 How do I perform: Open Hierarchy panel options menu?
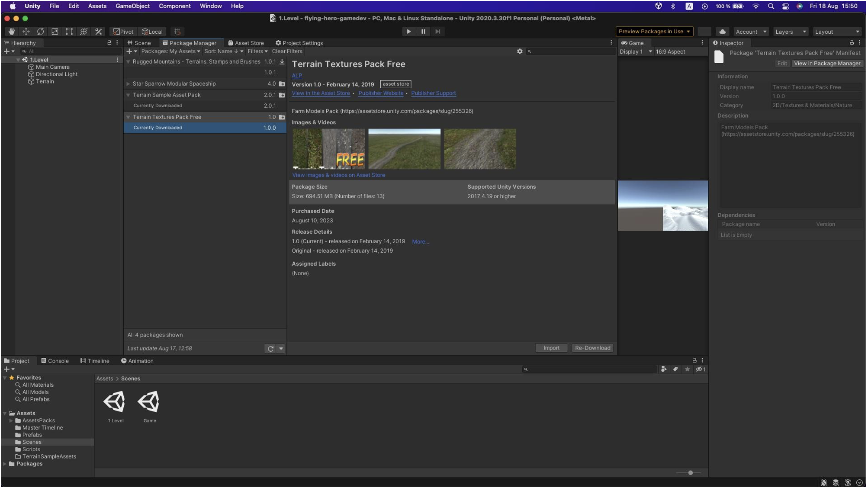(x=117, y=43)
